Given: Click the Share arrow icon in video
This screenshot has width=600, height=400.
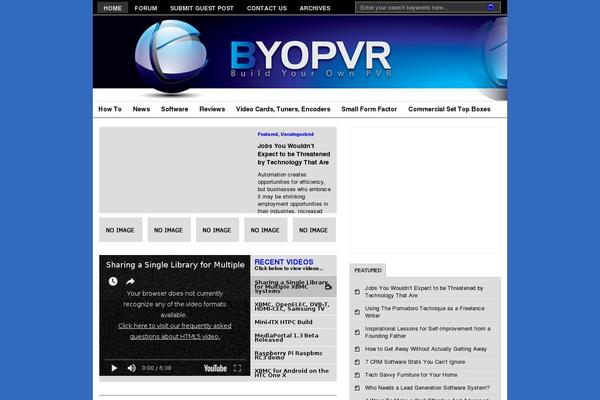Looking at the screenshot, I should coord(130,281).
